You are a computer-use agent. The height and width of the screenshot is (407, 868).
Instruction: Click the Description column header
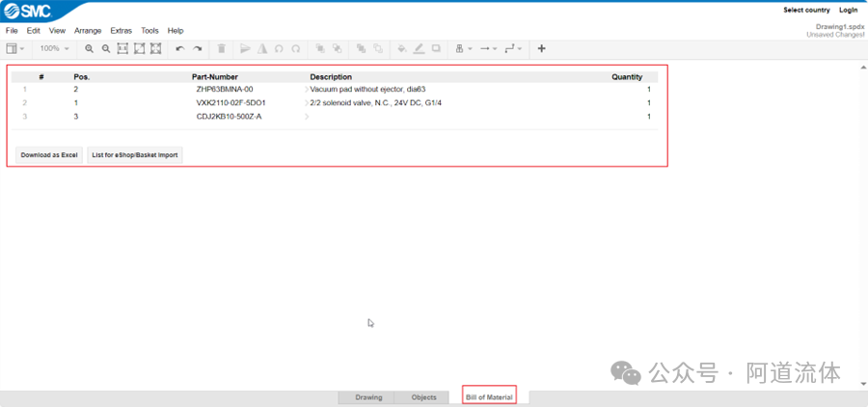[331, 77]
